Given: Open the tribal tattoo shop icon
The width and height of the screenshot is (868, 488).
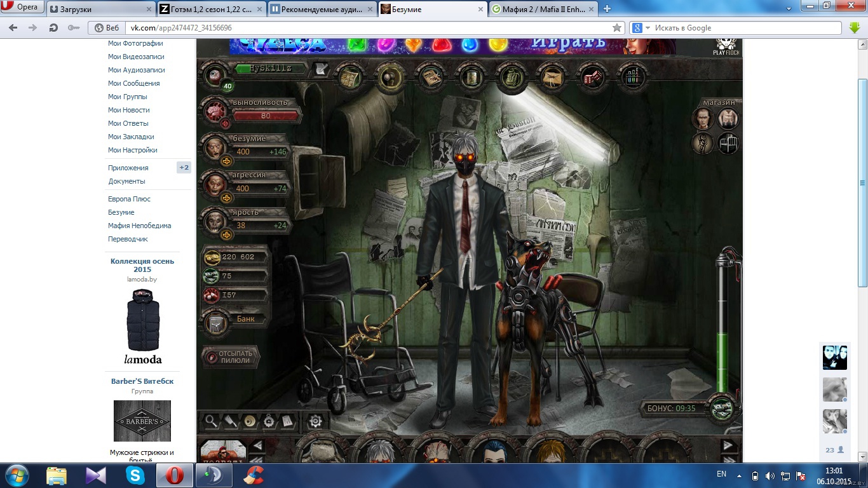Looking at the screenshot, I should 702,144.
